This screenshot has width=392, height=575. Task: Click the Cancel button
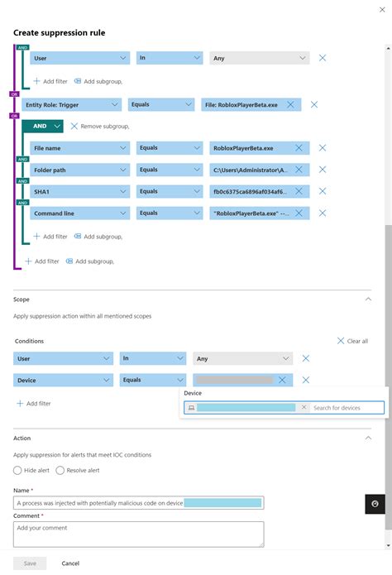(70, 563)
